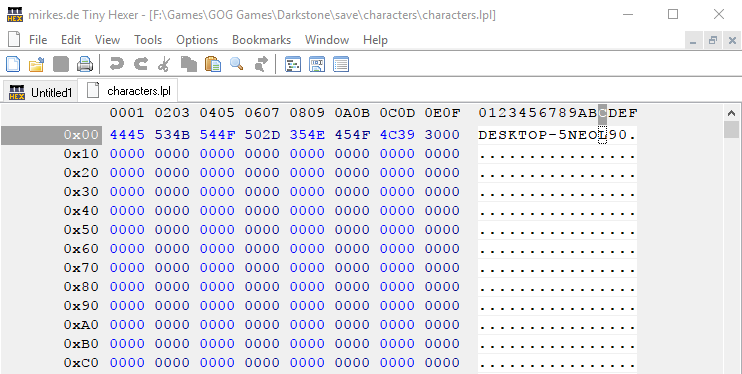Maximize the Tiny Hexer main window
Screen dimensions: 742x374
pos(673,15)
